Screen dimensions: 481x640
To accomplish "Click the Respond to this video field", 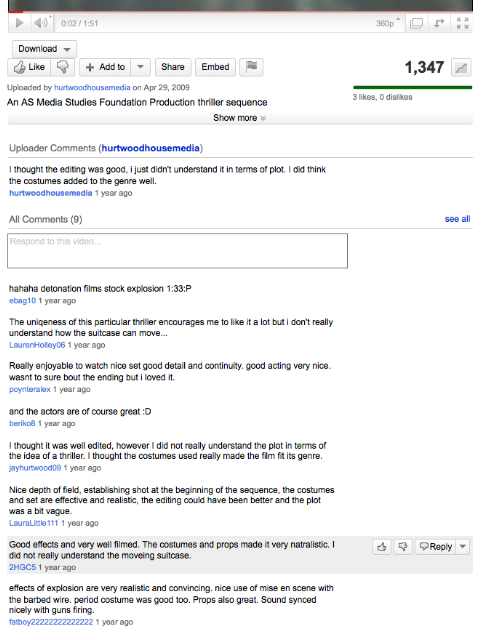I will [177, 251].
